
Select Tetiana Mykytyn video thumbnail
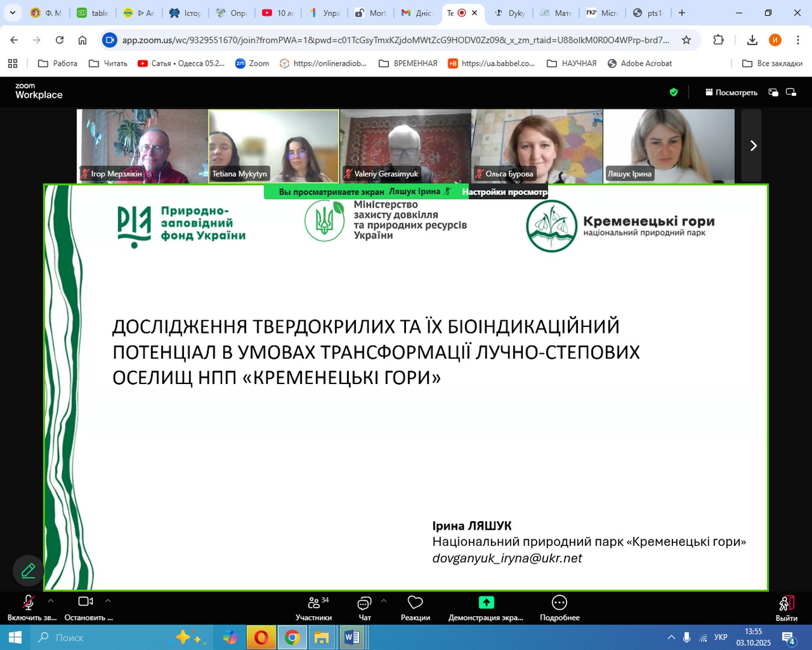(x=274, y=146)
